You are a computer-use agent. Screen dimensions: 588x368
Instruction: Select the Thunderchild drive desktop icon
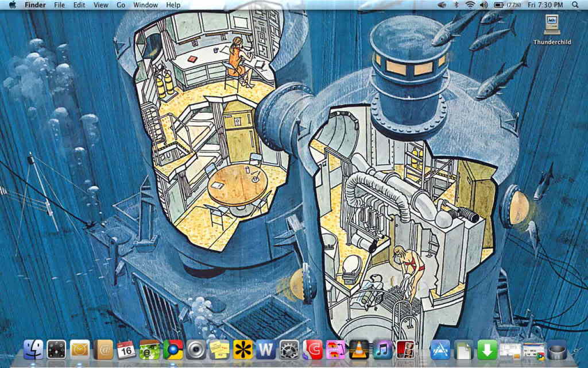(x=552, y=30)
